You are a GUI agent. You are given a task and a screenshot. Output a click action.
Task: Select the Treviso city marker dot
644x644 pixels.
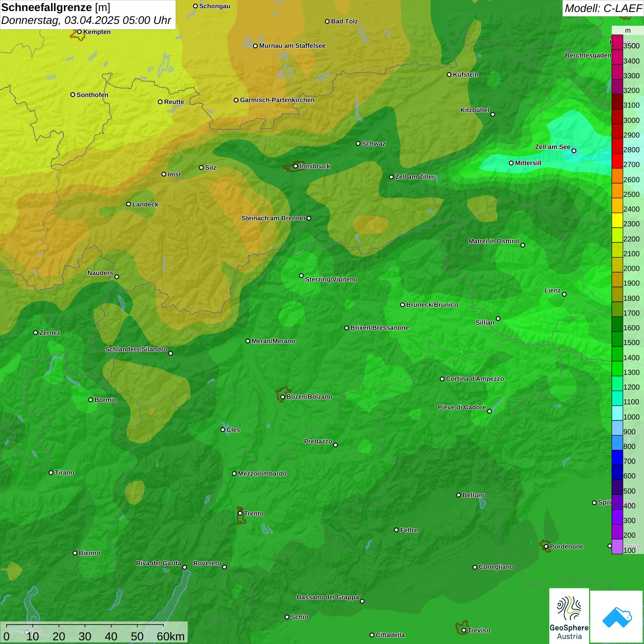[464, 630]
